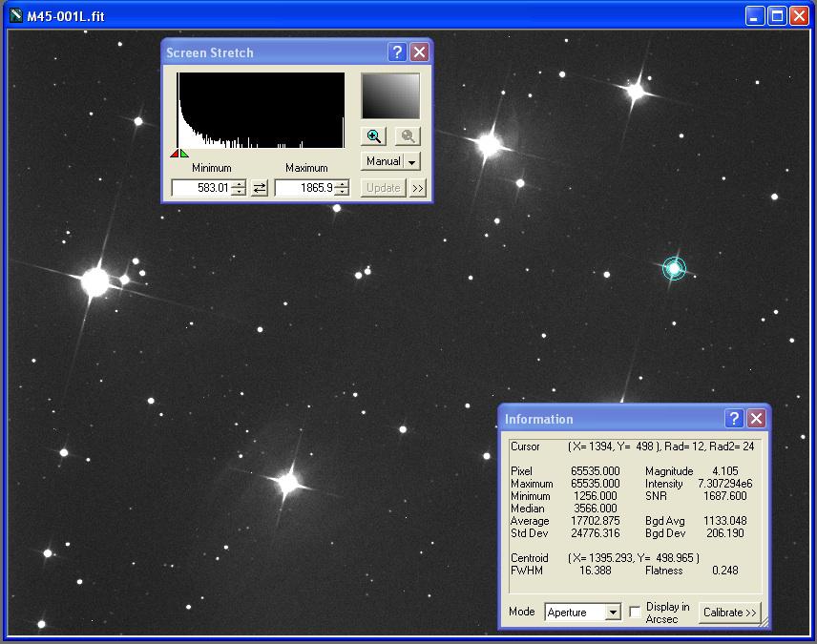Open help for Screen Stretch dialog
Image resolution: width=817 pixels, height=644 pixels.
tap(398, 52)
